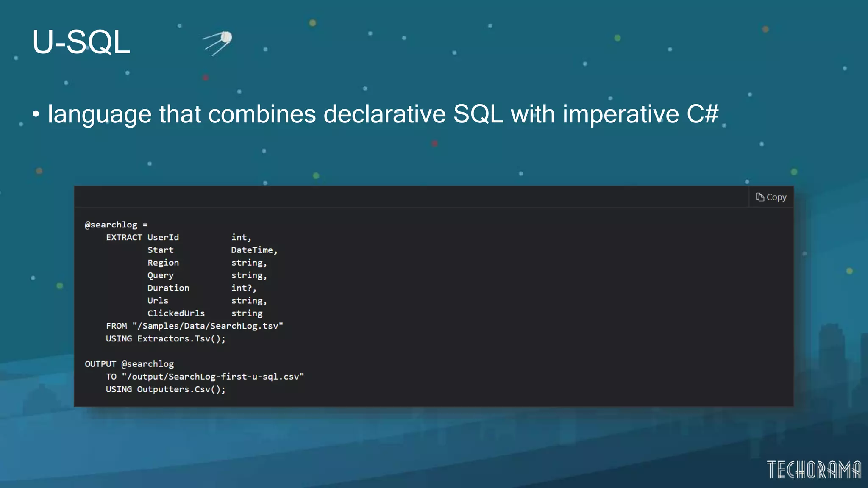The width and height of the screenshot is (868, 488).
Task: Click the 'Region' column name
Action: coord(163,263)
